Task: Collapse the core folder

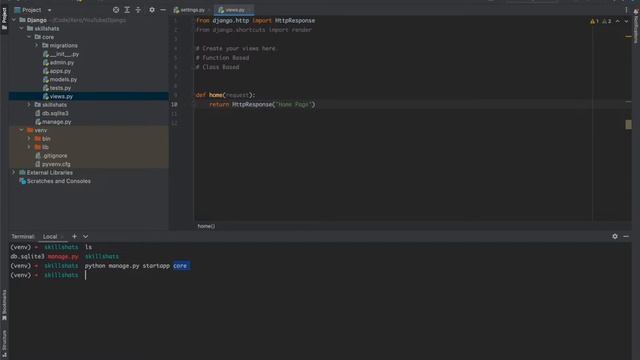Action: coord(29,37)
